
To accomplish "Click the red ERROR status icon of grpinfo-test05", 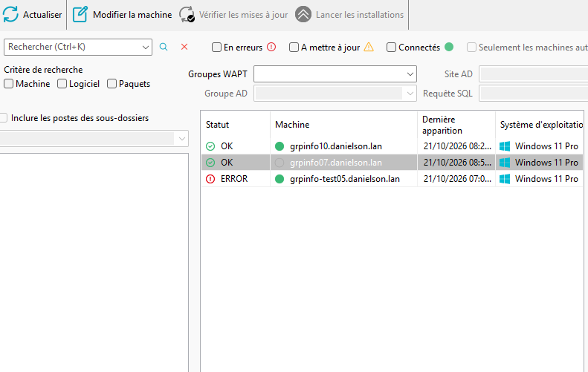I will point(210,179).
